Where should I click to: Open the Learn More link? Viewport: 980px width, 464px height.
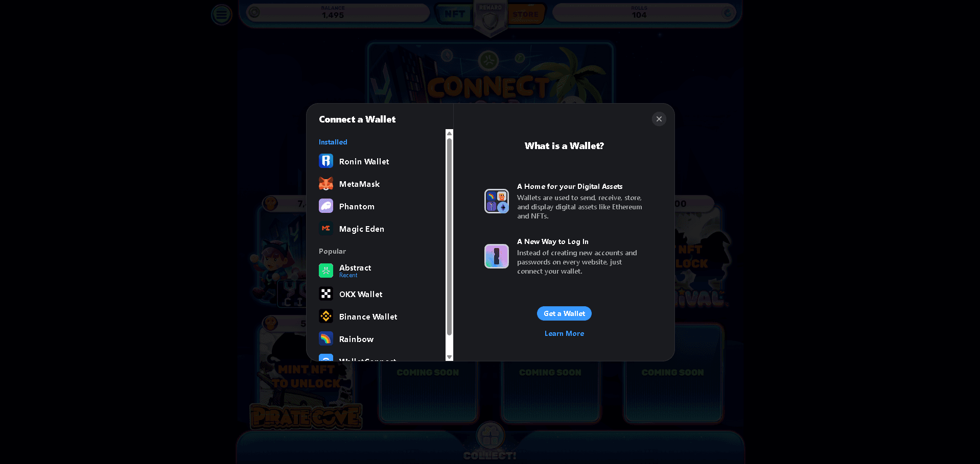click(x=564, y=333)
